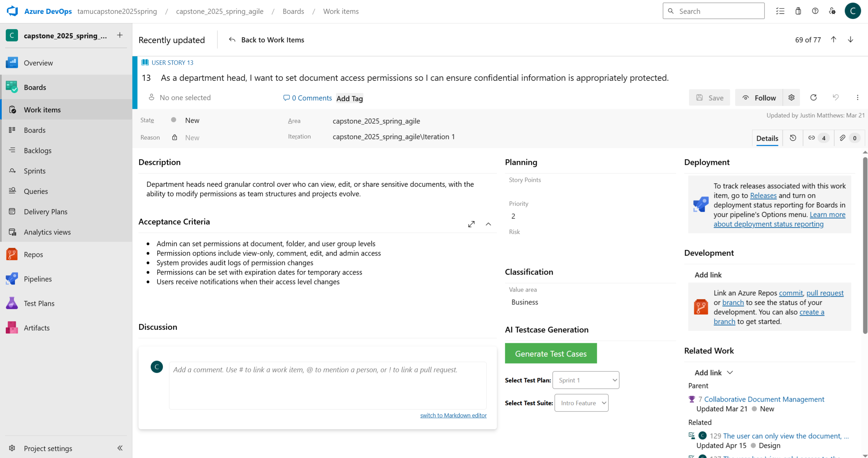Viewport: 868px width, 458px height.
Task: Open Sprints in the sidebar
Action: [x=35, y=171]
